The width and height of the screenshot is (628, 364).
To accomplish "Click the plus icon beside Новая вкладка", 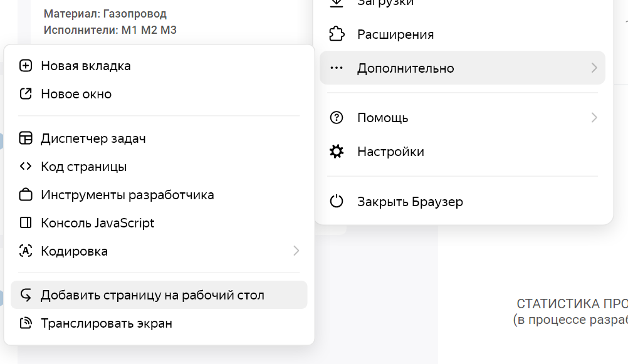I will (x=26, y=66).
